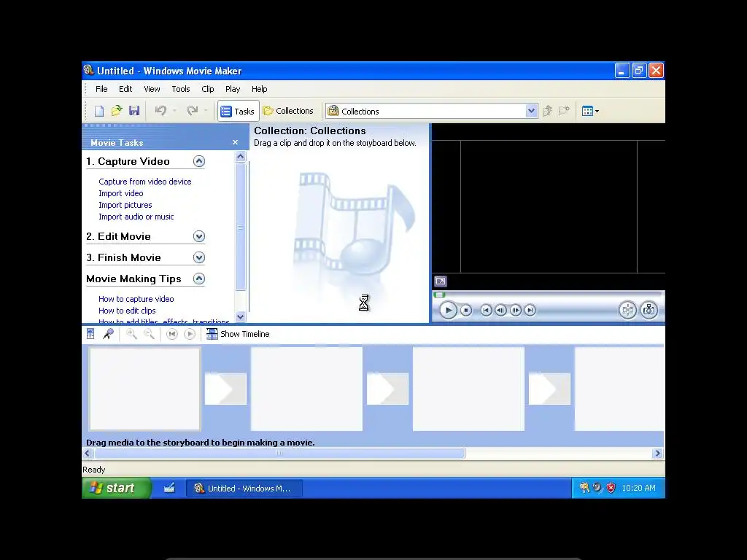Image resolution: width=747 pixels, height=560 pixels.
Task: Open the How to edit clips tip
Action: pos(127,311)
